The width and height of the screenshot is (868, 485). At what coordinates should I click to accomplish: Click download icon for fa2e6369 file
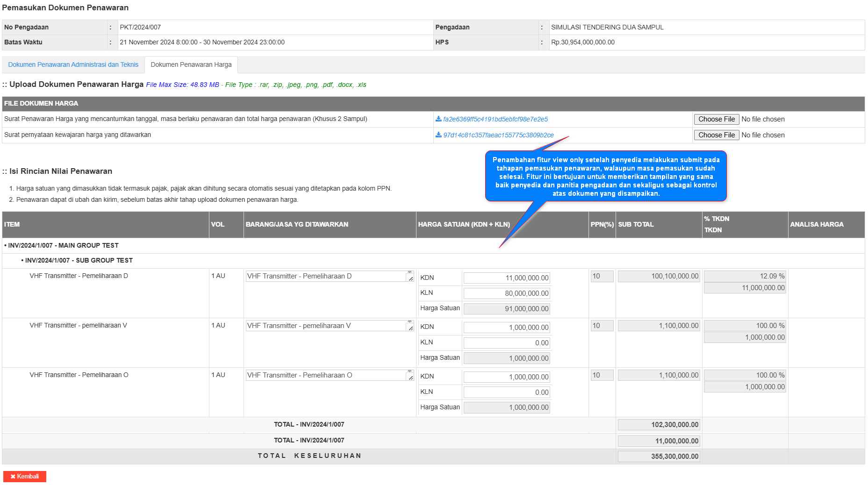438,119
